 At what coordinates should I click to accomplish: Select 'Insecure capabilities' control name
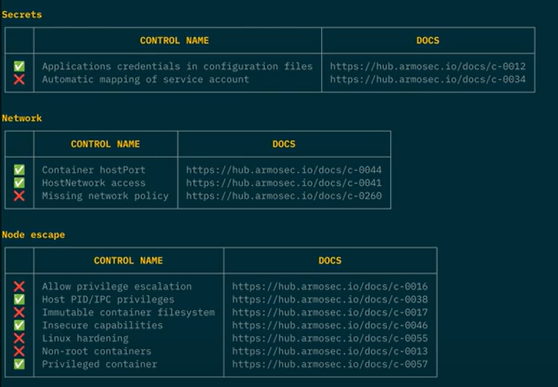[x=102, y=325]
